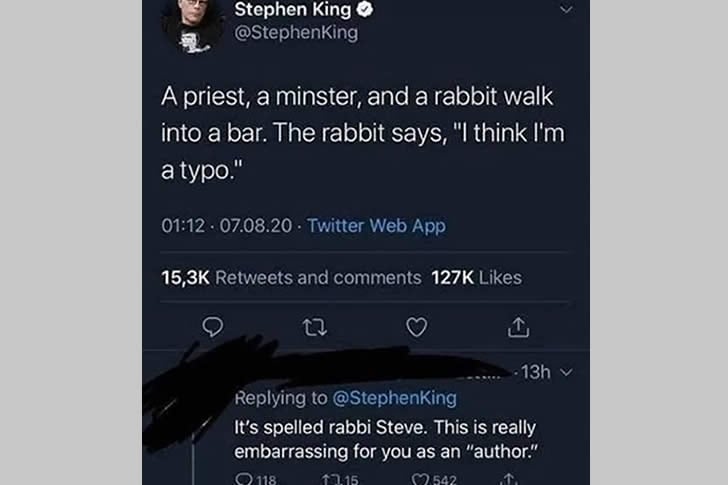Click the verified badge next to Stephen King

(x=367, y=10)
